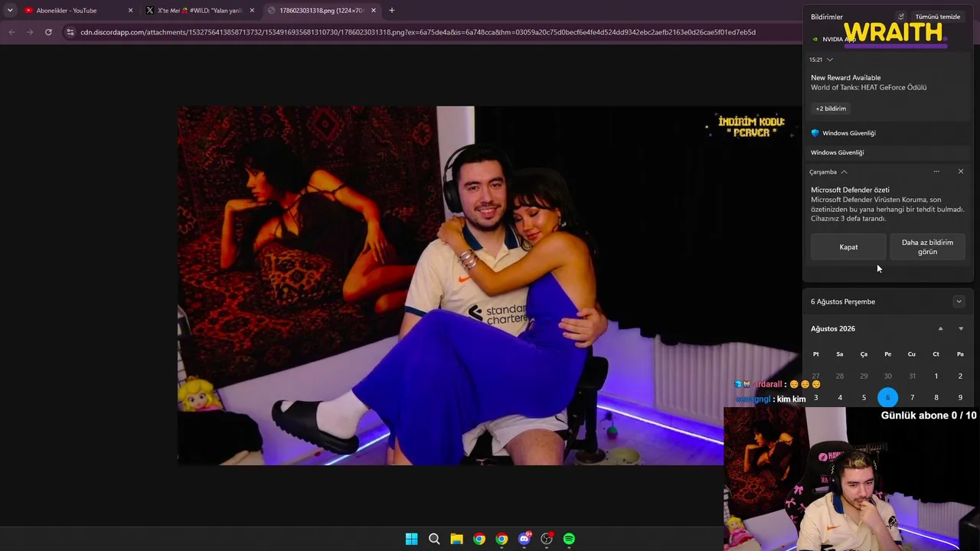The image size is (980, 551).
Task: Open the Microsoft Defender özeti notification text
Action: coord(888,204)
